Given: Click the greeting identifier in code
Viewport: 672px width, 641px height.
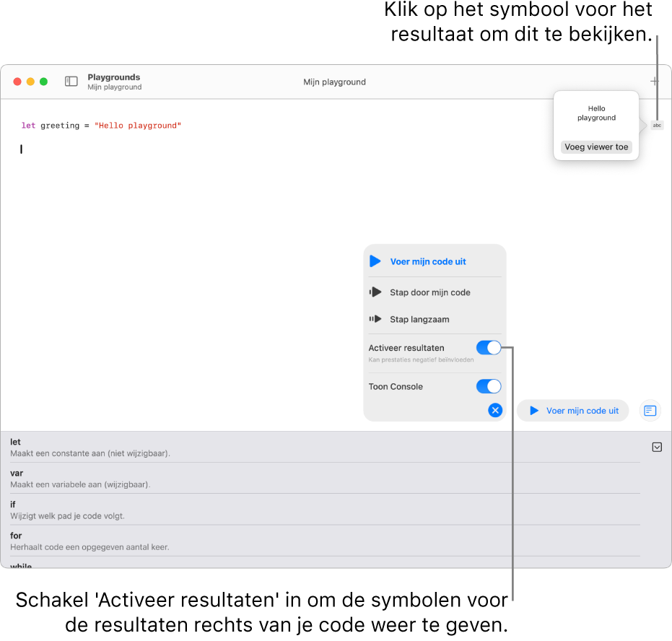Looking at the screenshot, I should pyautogui.click(x=60, y=126).
